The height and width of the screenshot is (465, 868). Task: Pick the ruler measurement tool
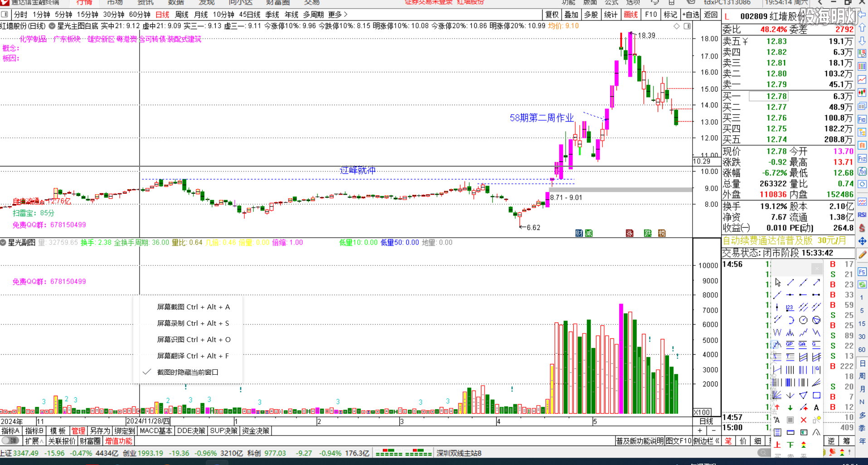click(790, 432)
